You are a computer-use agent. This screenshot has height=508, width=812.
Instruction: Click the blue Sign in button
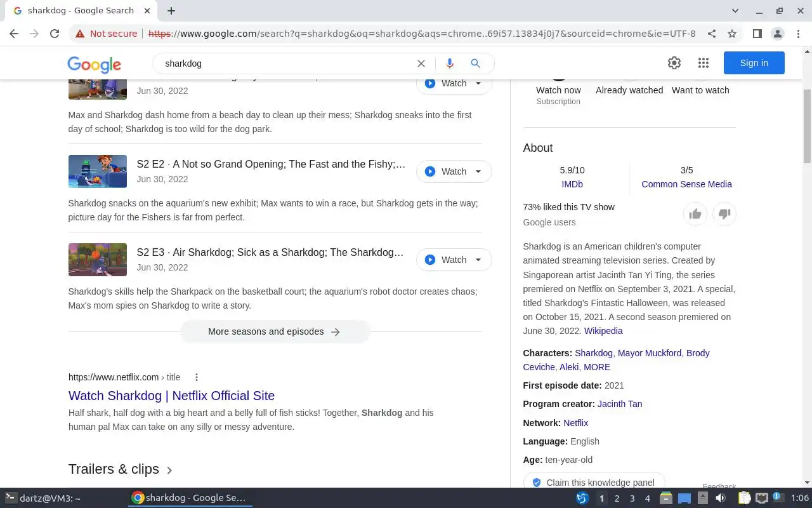[754, 63]
